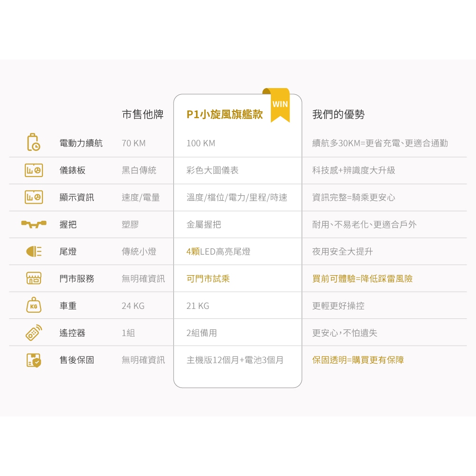Screen dimensions: 476x476
Task: Click the 主機版12個月+電池3個月 cell
Action: [x=235, y=360]
